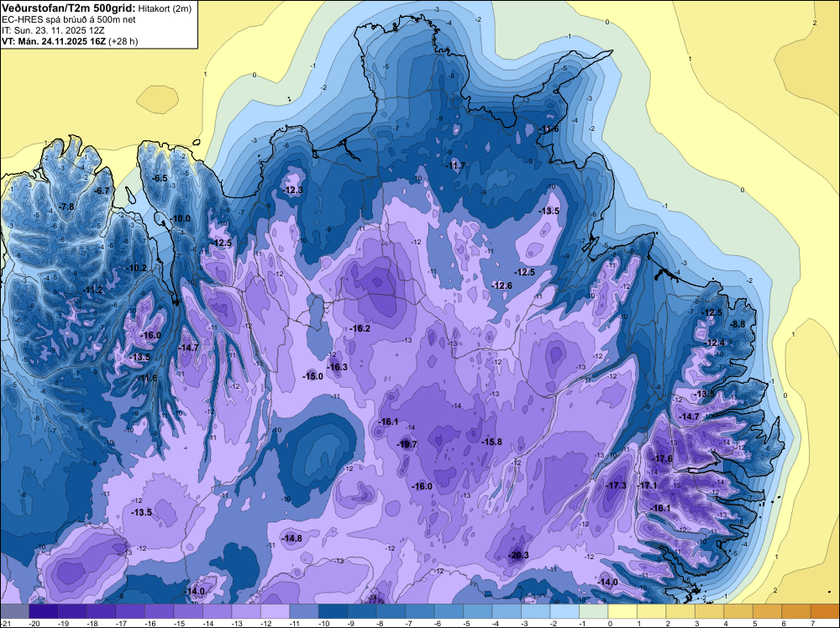Click the -12.3 temperature label
Viewport: 840px width, 628px height.
pyautogui.click(x=293, y=190)
